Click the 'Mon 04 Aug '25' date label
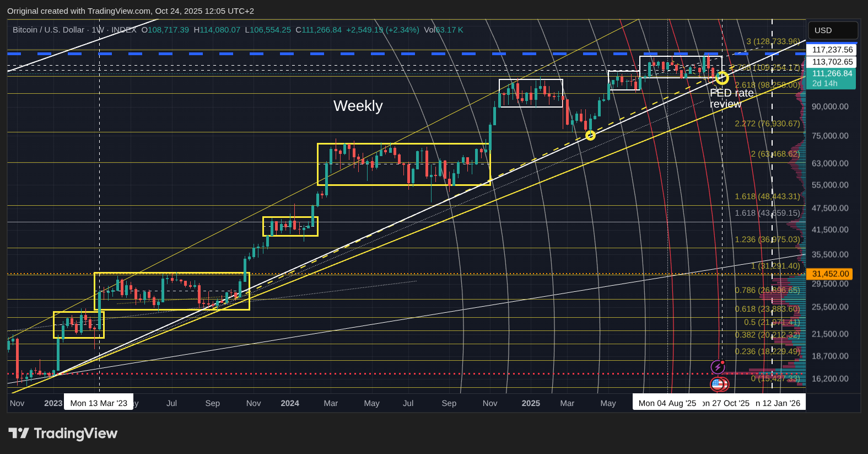The width and height of the screenshot is (868, 454). 667,403
